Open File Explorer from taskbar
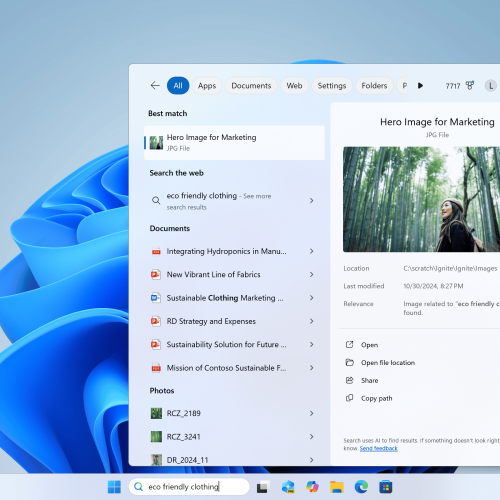This screenshot has width=500, height=500. tap(337, 487)
